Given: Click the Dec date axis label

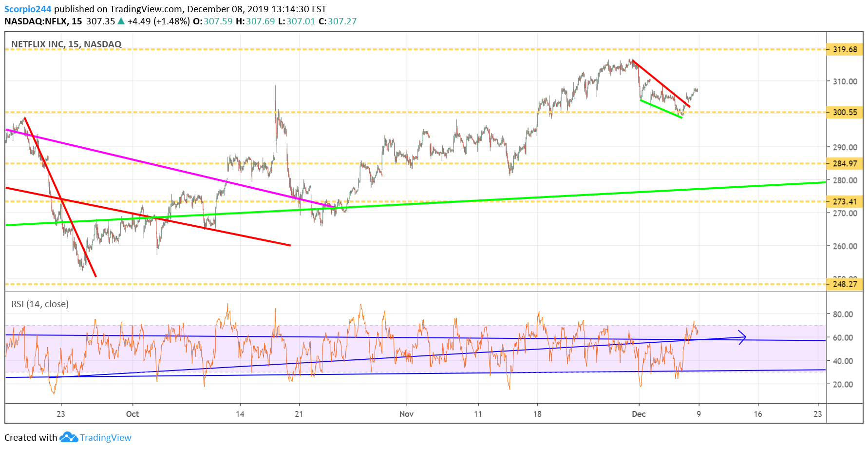Looking at the screenshot, I should (639, 414).
